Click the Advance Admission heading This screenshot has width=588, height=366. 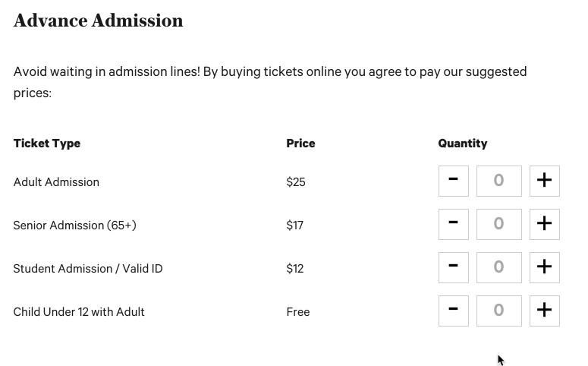click(99, 21)
